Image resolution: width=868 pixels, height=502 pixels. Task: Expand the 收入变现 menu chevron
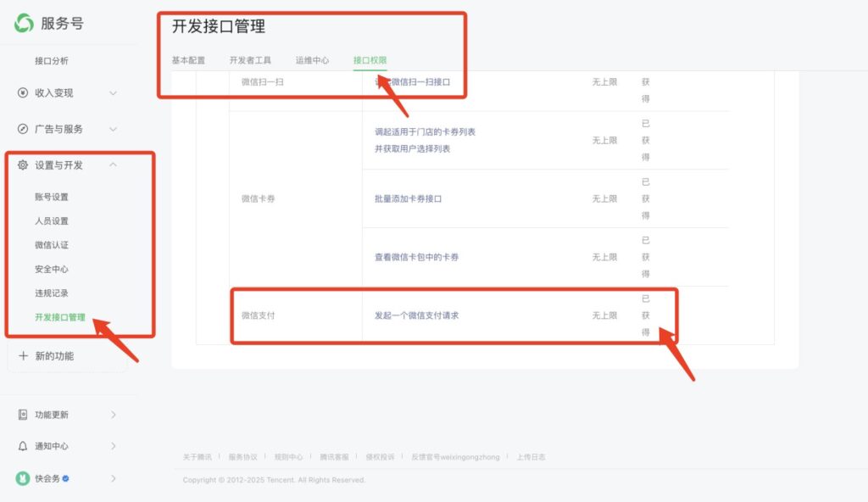[113, 92]
